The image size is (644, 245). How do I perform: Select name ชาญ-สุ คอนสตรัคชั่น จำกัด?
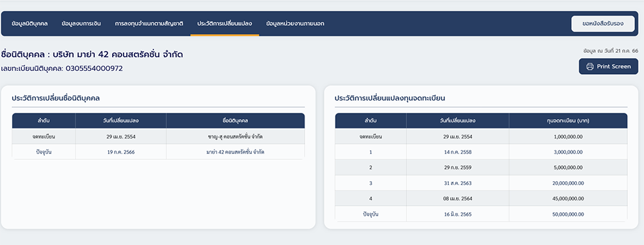[235, 137]
